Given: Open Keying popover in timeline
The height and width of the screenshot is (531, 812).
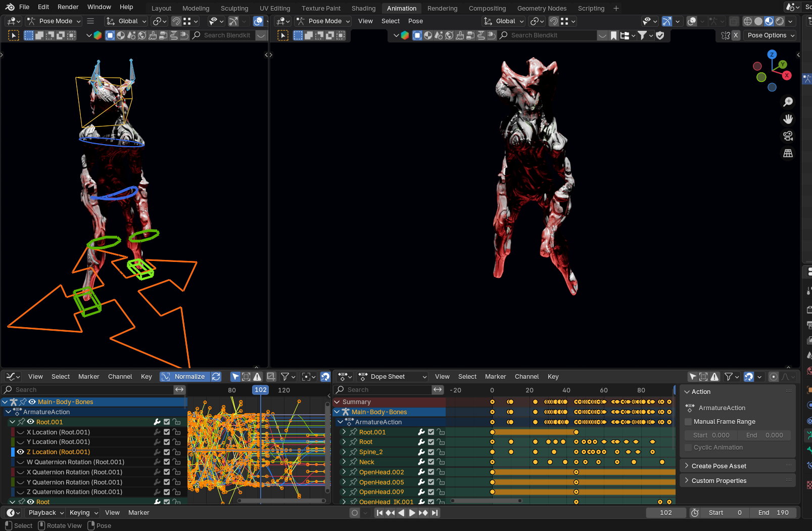Looking at the screenshot, I should (83, 513).
